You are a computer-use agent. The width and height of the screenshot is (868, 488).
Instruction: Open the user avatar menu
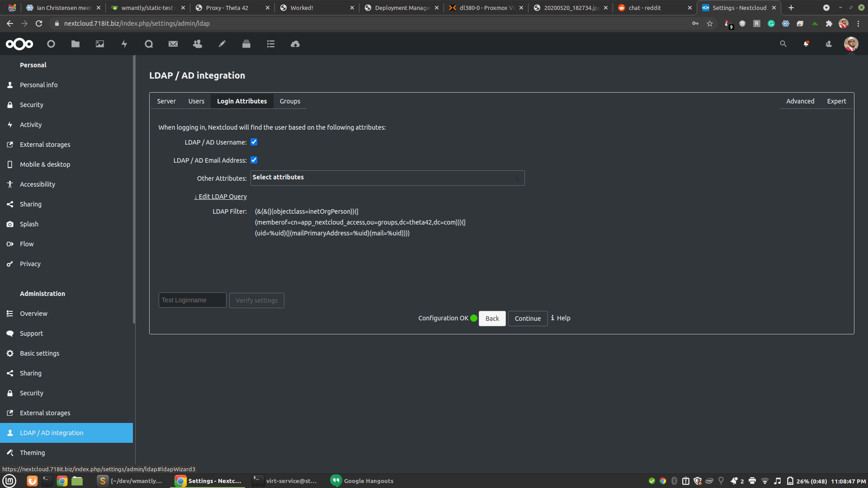coord(851,44)
